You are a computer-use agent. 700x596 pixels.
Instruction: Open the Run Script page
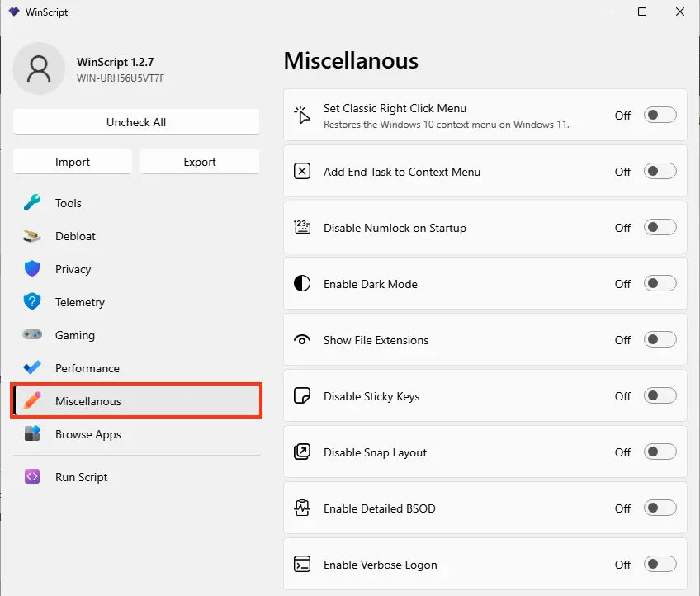[136, 477]
